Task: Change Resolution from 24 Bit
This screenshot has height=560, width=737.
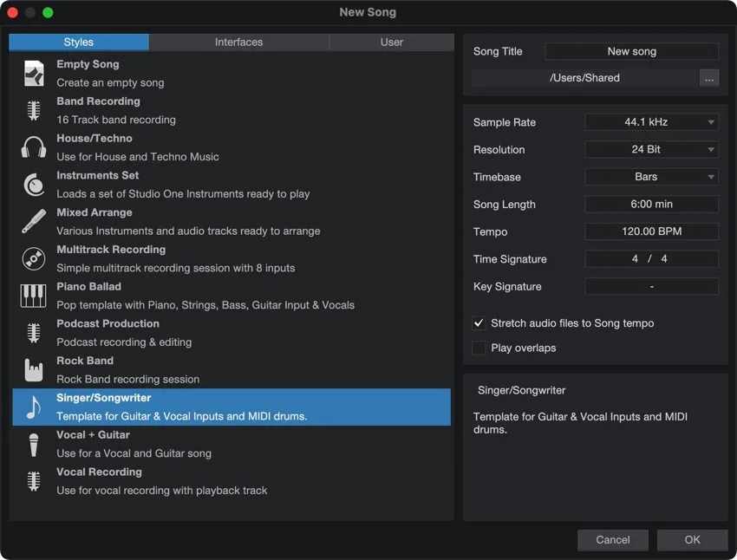Action: pos(651,149)
